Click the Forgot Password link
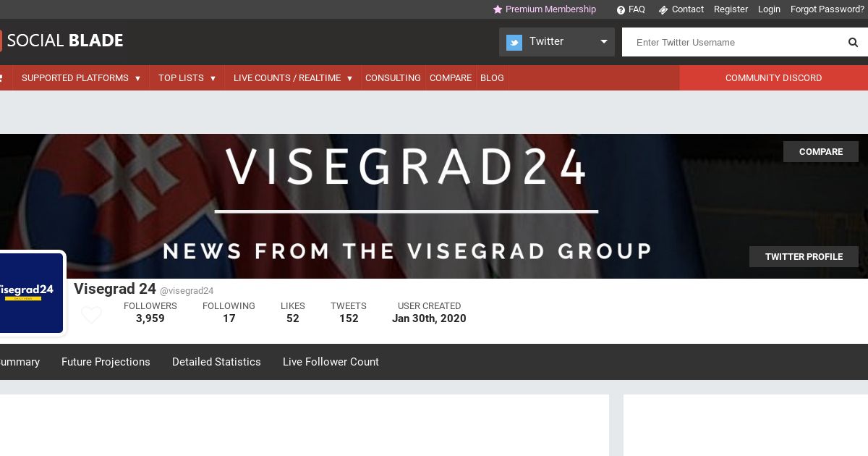Viewport: 868px width, 456px height. coord(827,9)
